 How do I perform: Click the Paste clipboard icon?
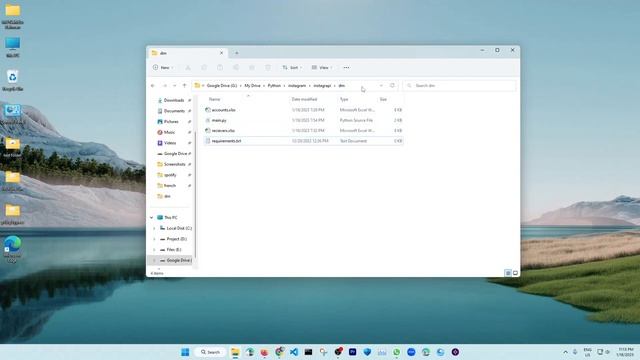(x=220, y=68)
